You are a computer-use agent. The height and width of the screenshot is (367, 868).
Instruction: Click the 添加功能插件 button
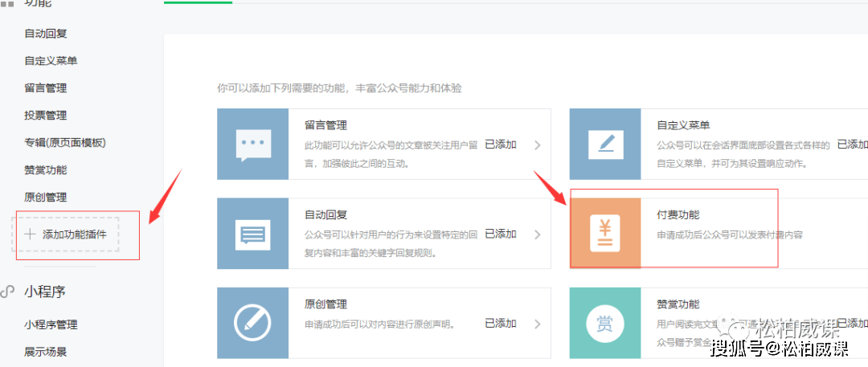coord(65,234)
